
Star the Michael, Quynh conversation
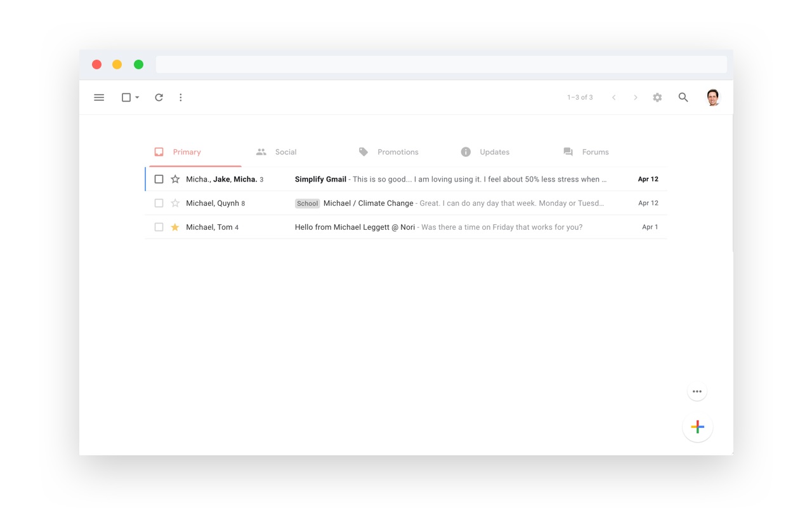pyautogui.click(x=175, y=203)
